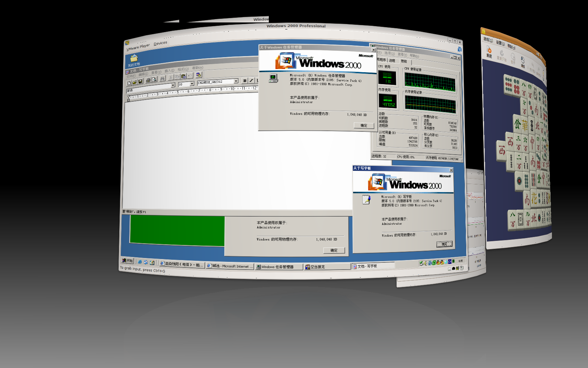
Task: Open 设置(S) menu in Mahjongg window
Action: (x=500, y=43)
